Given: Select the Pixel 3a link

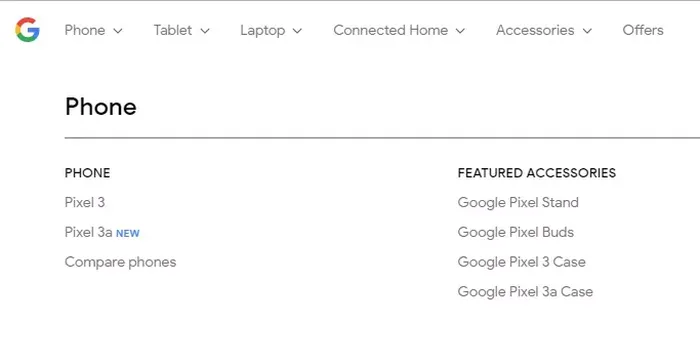Looking at the screenshot, I should (88, 232).
